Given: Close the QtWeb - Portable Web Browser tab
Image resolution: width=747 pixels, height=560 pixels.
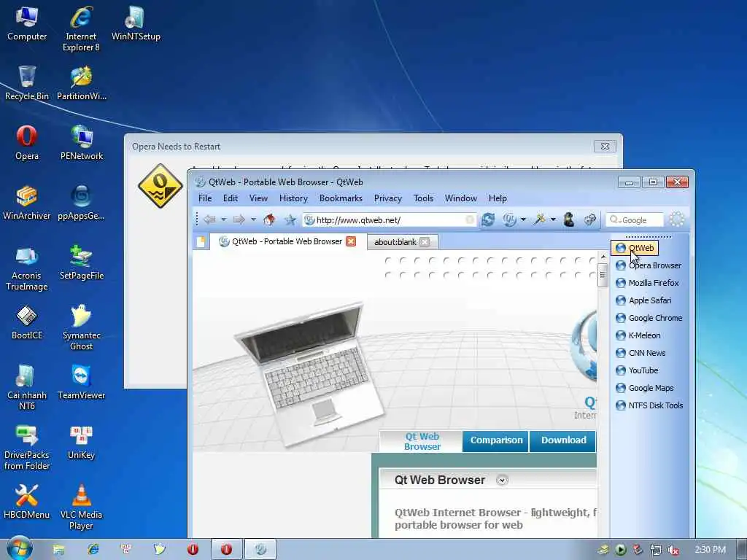Looking at the screenshot, I should click(x=351, y=241).
